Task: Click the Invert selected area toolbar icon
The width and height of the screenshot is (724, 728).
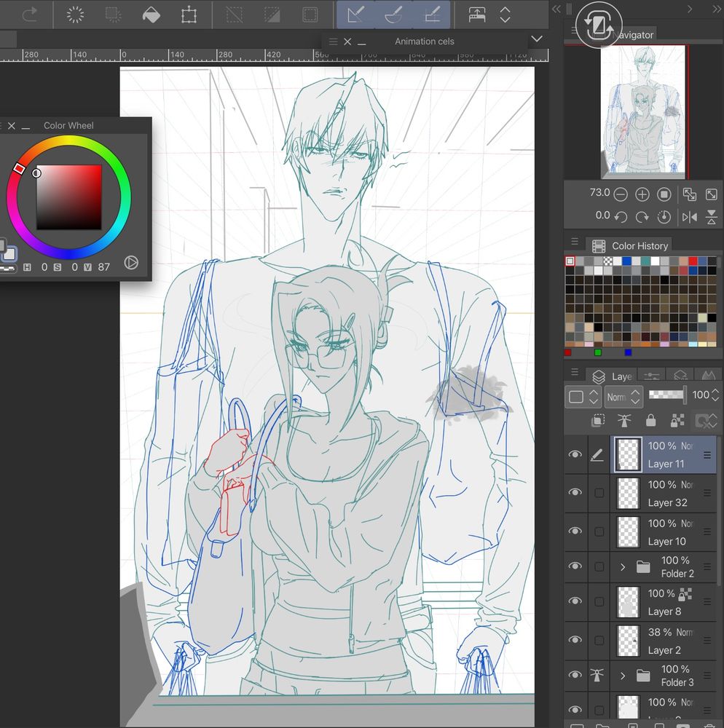Action: 272,15
